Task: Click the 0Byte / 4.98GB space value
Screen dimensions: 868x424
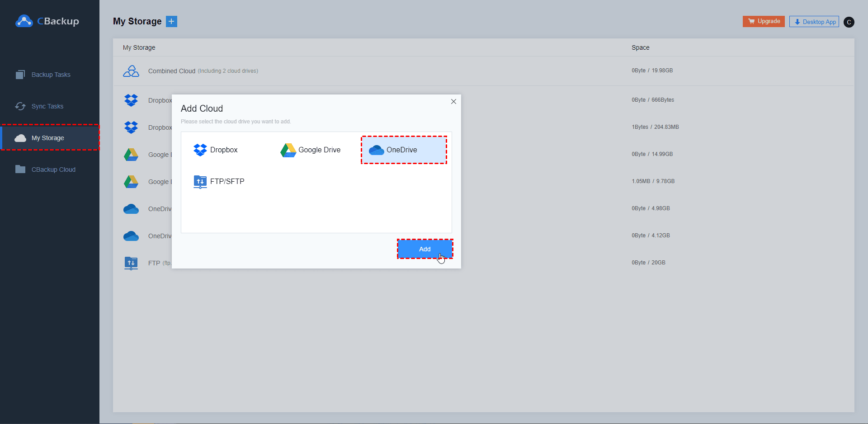Action: click(651, 208)
